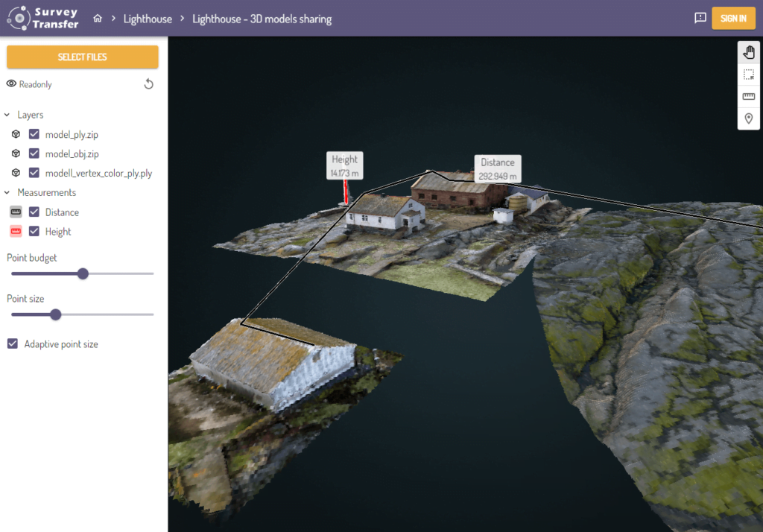The width and height of the screenshot is (763, 532).
Task: Collapse the Layers section
Action: pyautogui.click(x=7, y=115)
